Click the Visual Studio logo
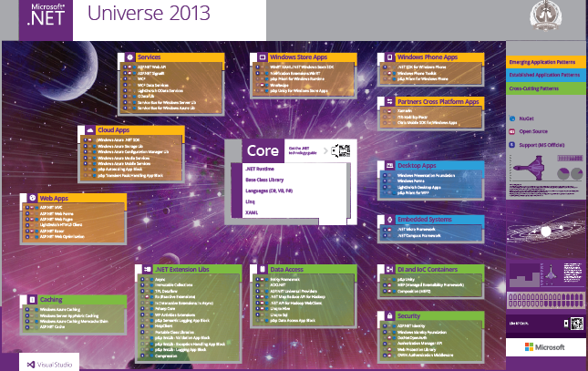588x371 pixels. coord(49,365)
